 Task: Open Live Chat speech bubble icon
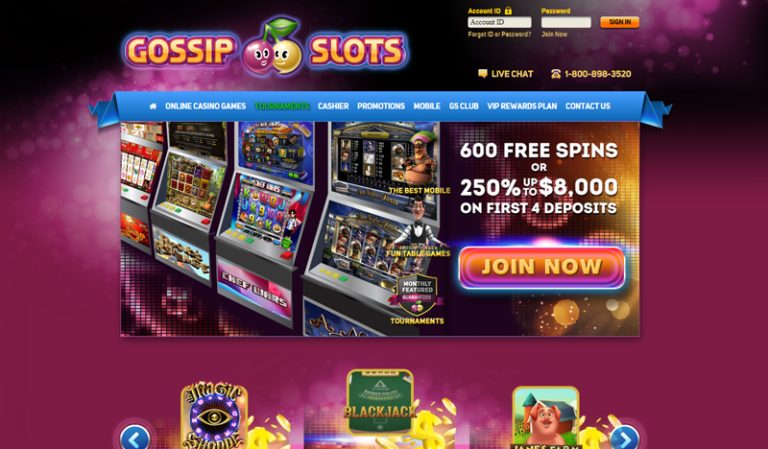pyautogui.click(x=482, y=73)
